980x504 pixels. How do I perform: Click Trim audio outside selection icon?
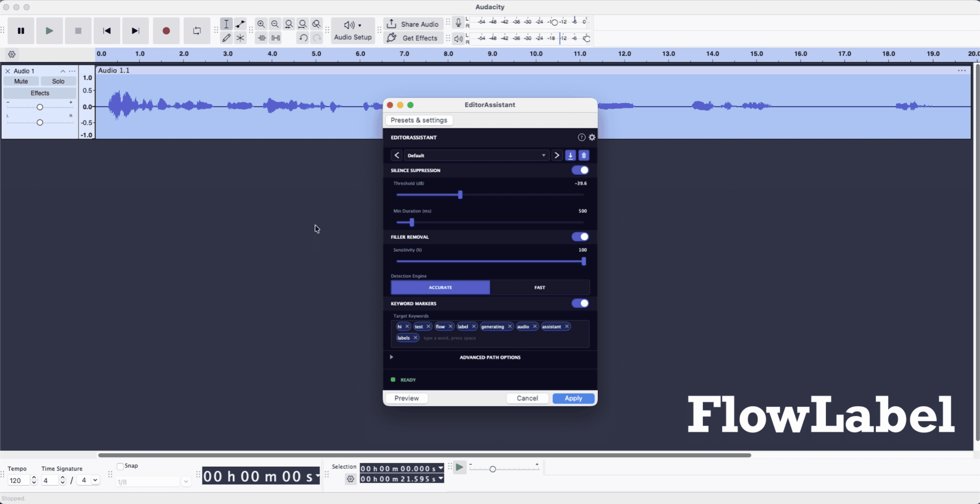coord(262,38)
